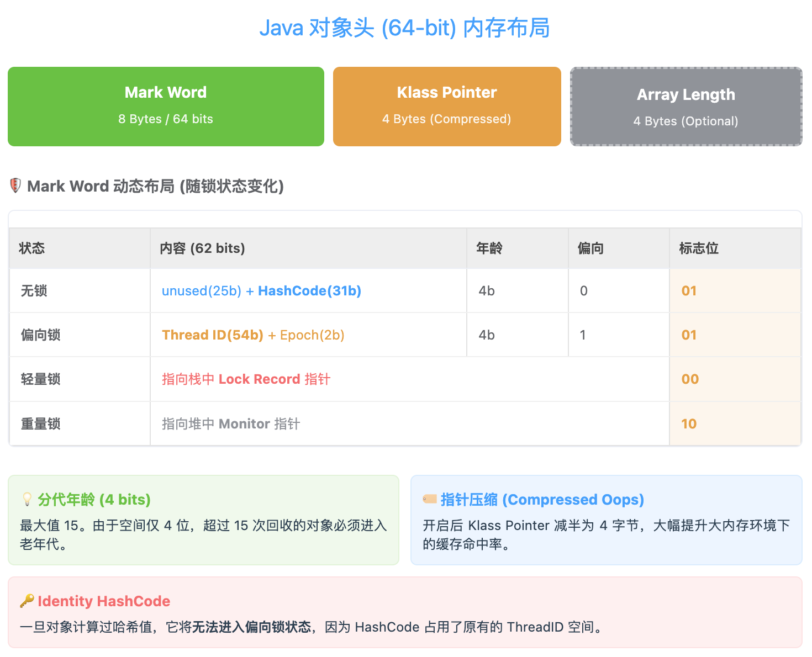Click the 状态 column header
This screenshot has width=812, height=657.
[32, 248]
